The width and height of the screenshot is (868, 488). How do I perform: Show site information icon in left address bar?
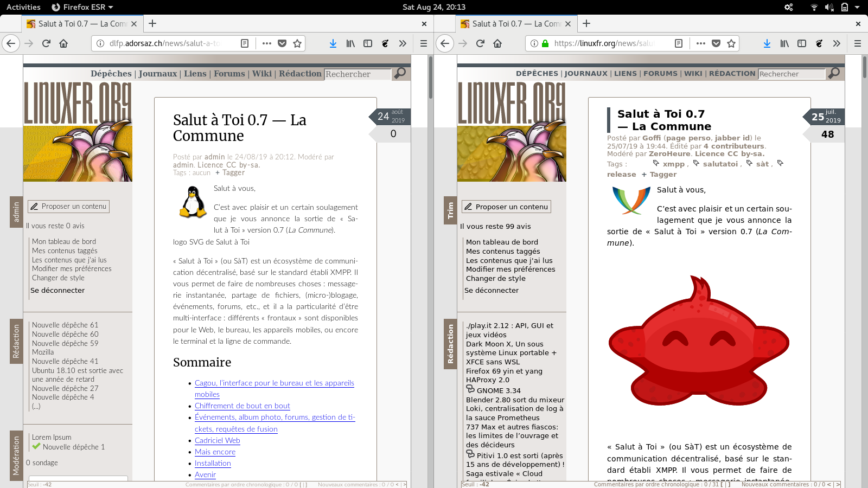[100, 43]
